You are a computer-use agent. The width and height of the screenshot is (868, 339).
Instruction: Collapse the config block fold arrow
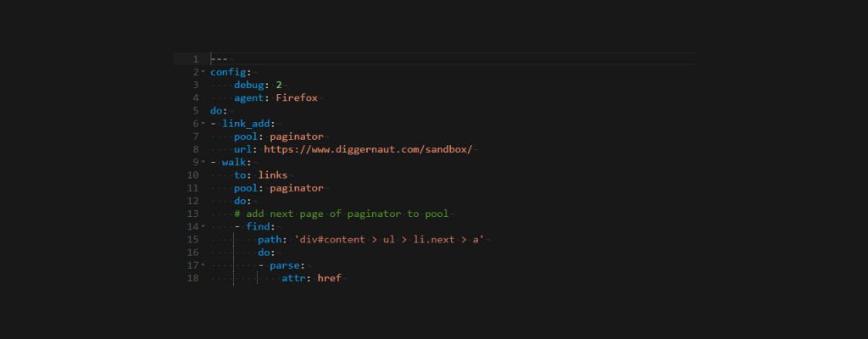point(203,72)
